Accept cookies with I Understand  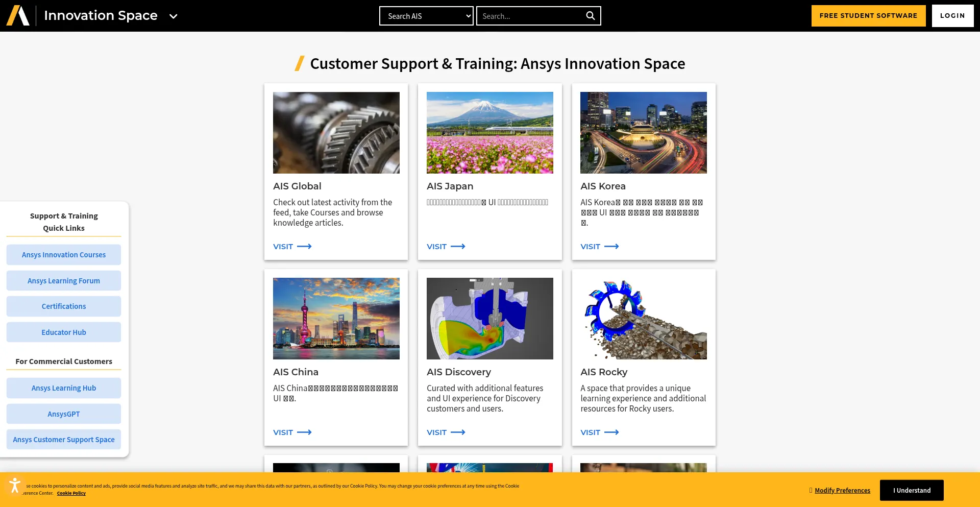click(x=912, y=490)
